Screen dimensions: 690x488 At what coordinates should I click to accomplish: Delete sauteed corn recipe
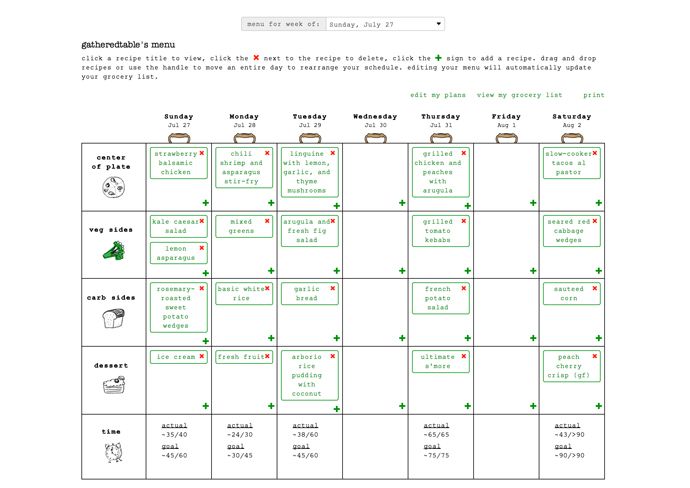(595, 288)
